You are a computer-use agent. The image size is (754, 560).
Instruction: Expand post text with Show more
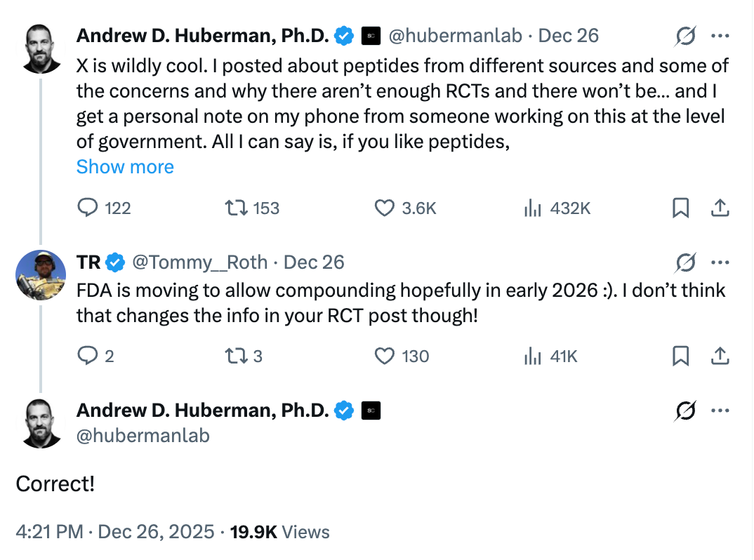(x=125, y=167)
